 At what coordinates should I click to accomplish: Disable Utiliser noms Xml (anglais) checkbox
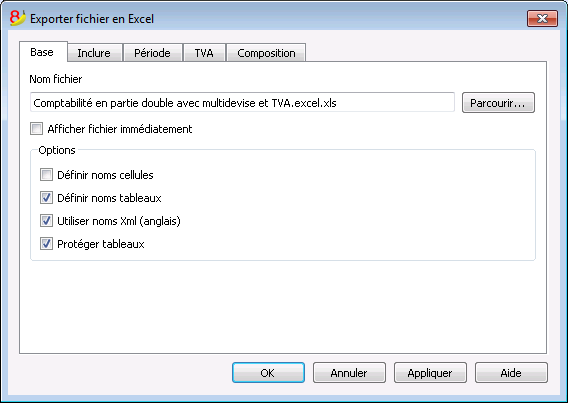click(46, 221)
